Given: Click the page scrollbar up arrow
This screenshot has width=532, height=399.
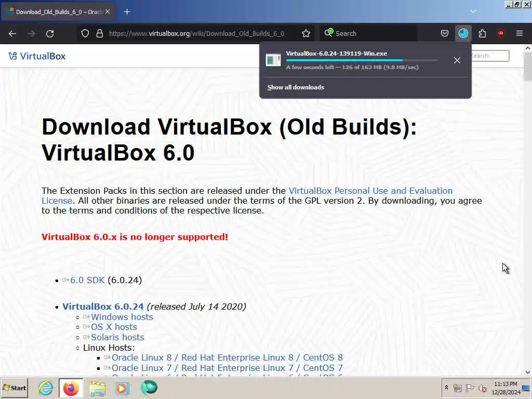Looking at the screenshot, I should coord(528,48).
